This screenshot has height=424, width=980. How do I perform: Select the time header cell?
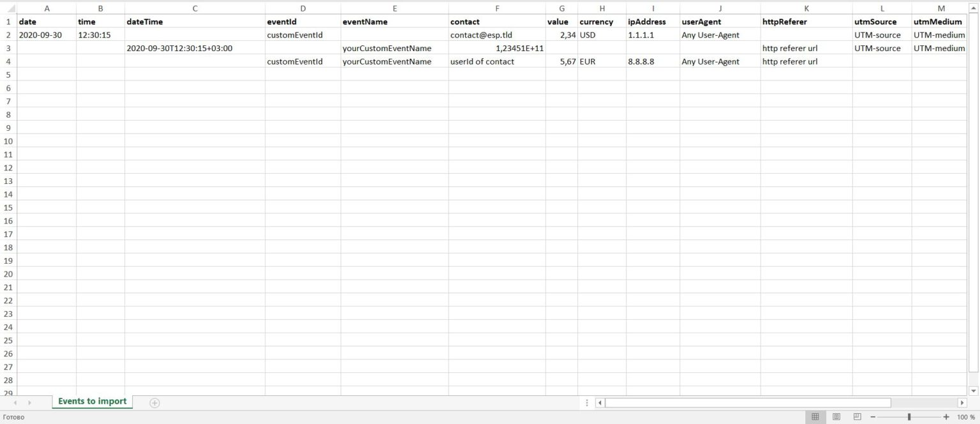tap(100, 22)
